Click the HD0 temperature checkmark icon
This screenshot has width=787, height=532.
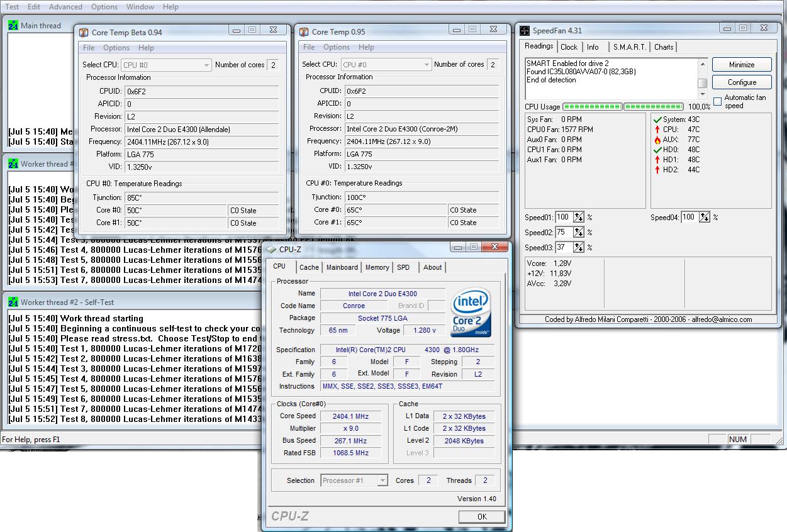(x=657, y=150)
